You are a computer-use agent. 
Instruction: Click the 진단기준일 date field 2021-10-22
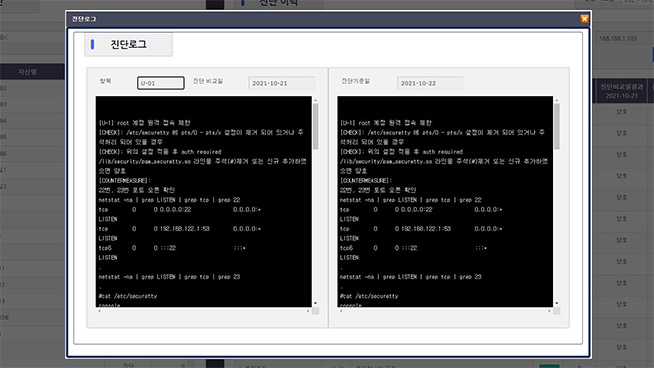pyautogui.click(x=430, y=83)
